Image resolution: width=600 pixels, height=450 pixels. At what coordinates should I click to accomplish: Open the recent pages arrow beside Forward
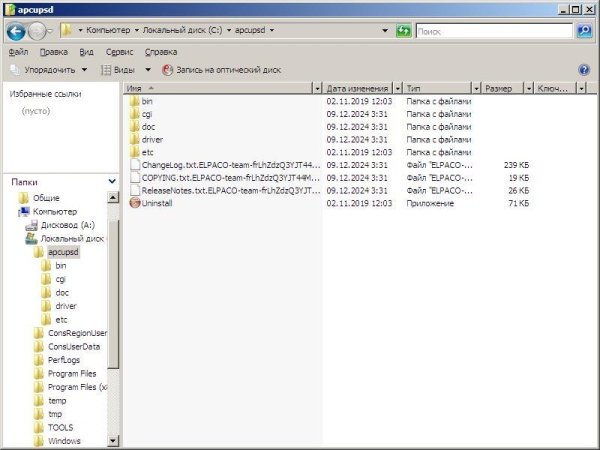(x=50, y=31)
